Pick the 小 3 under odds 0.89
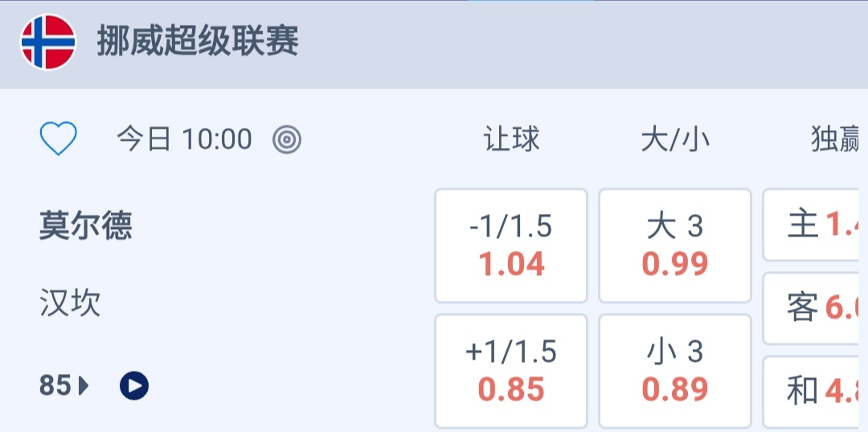The height and width of the screenshot is (432, 868). (x=675, y=371)
